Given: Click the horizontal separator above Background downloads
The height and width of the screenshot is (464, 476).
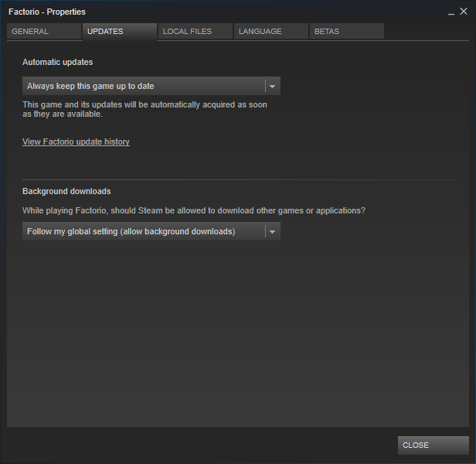Looking at the screenshot, I should click(238, 179).
